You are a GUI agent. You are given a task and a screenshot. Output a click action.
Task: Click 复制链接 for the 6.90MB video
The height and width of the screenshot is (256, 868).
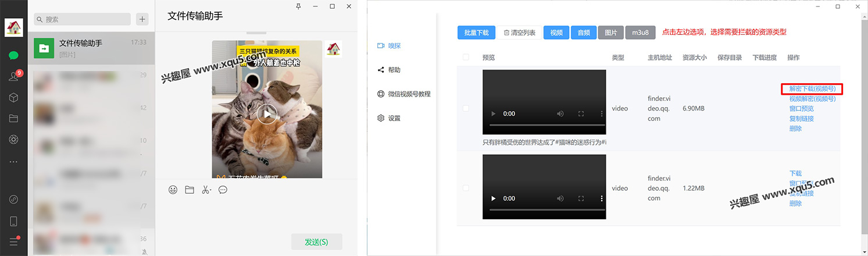[801, 119]
